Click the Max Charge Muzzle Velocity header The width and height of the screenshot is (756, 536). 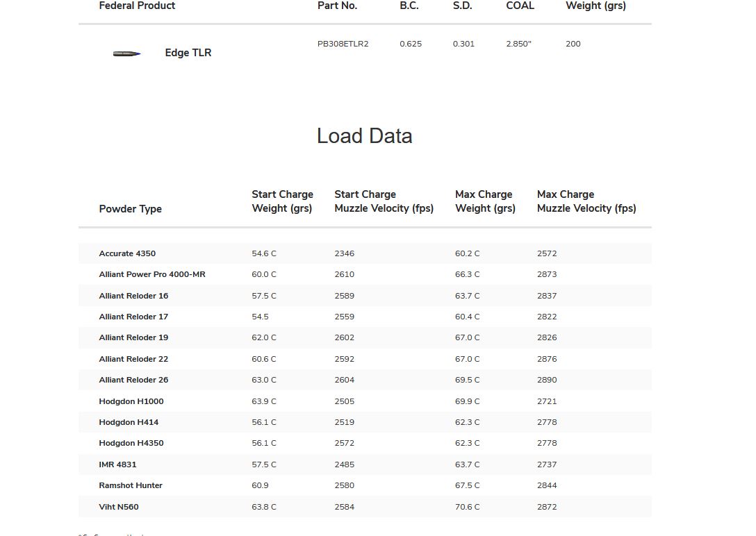[x=586, y=201]
